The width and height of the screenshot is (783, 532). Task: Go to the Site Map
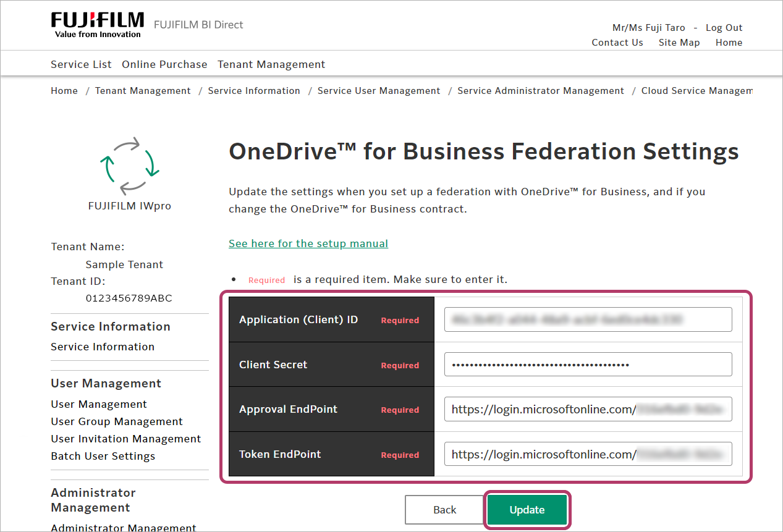(679, 43)
